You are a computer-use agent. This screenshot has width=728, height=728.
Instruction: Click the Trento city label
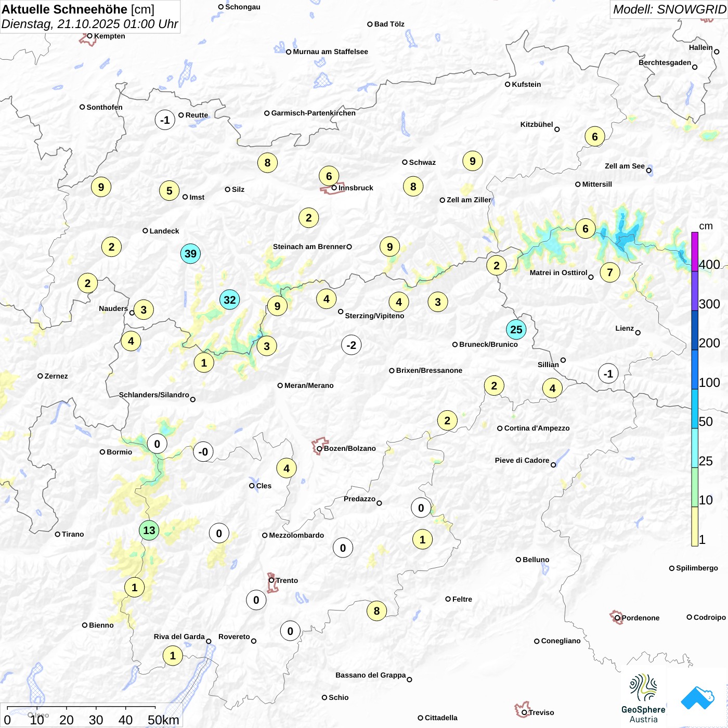click(x=287, y=580)
